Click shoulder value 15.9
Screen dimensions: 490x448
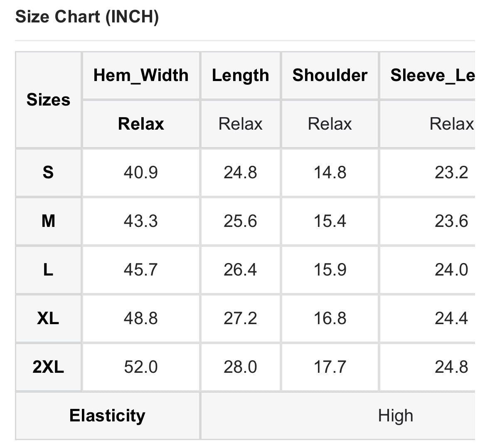click(x=330, y=270)
